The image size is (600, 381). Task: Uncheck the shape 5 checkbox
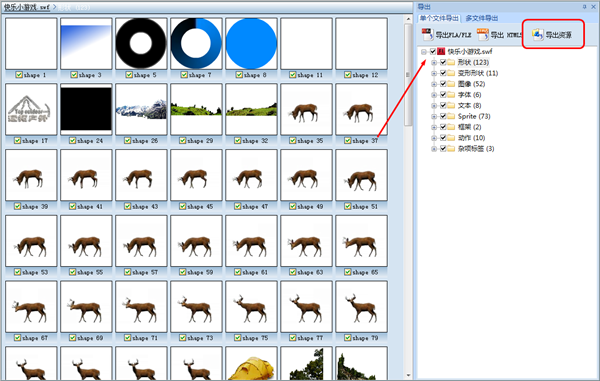pos(129,75)
